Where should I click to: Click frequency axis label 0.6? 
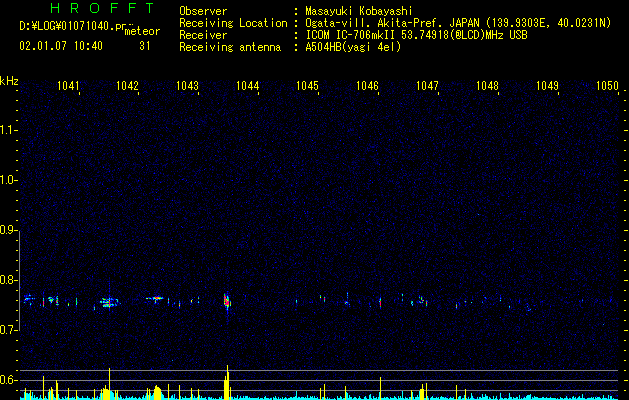point(8,380)
